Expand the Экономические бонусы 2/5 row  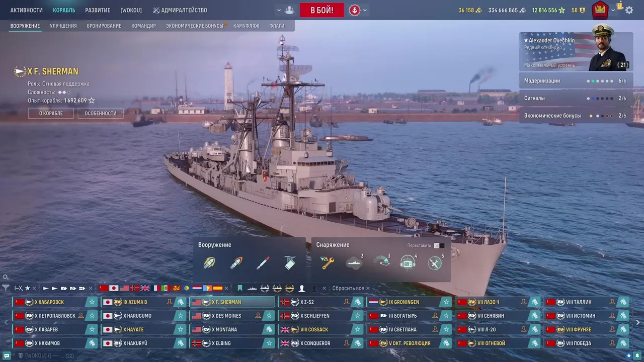(576, 116)
